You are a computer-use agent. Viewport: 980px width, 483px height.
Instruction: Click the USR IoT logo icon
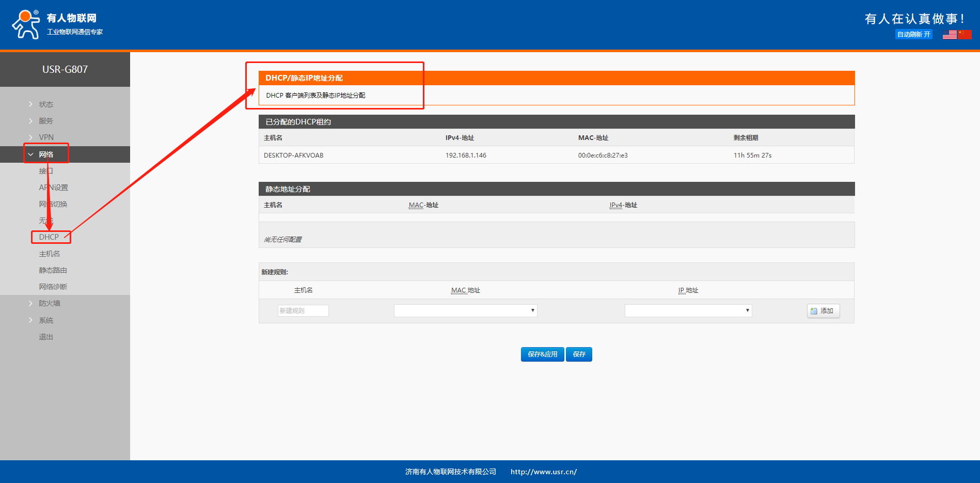coord(26,24)
